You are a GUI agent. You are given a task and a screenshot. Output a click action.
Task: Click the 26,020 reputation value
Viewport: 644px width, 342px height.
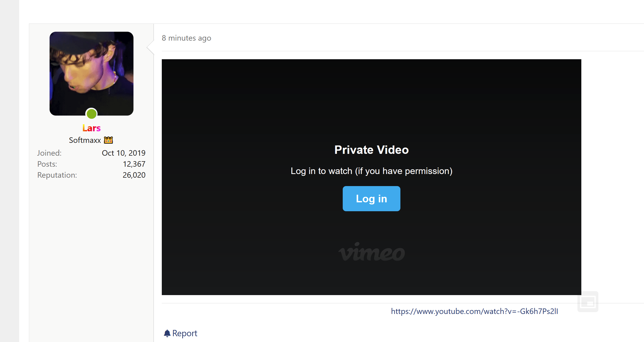pyautogui.click(x=134, y=175)
